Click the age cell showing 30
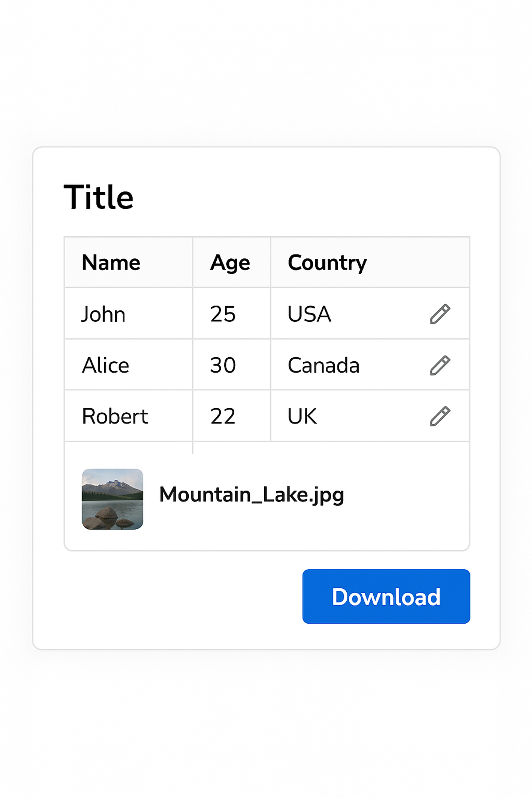532x798 pixels. [223, 365]
